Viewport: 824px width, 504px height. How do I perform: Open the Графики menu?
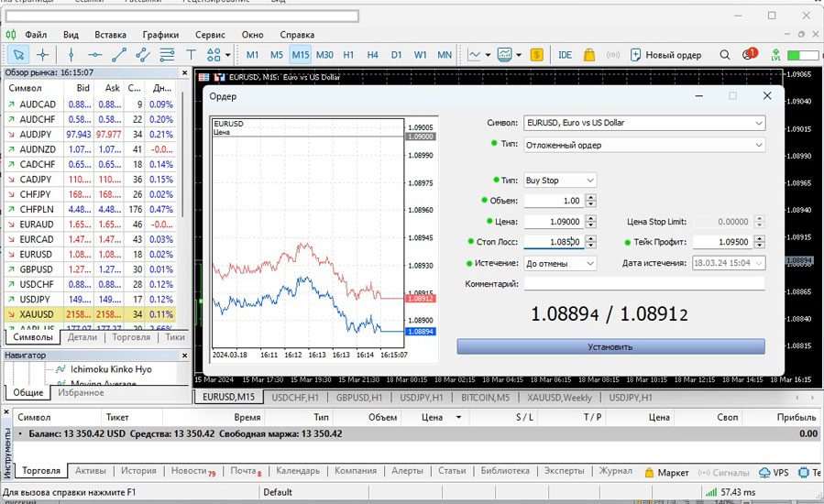click(160, 35)
